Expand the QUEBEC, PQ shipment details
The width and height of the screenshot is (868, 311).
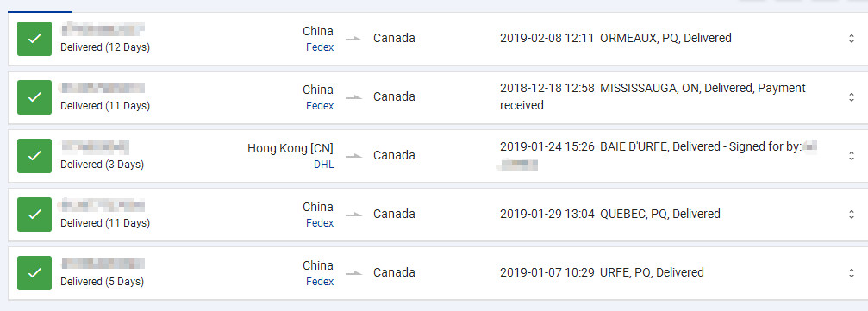point(852,215)
